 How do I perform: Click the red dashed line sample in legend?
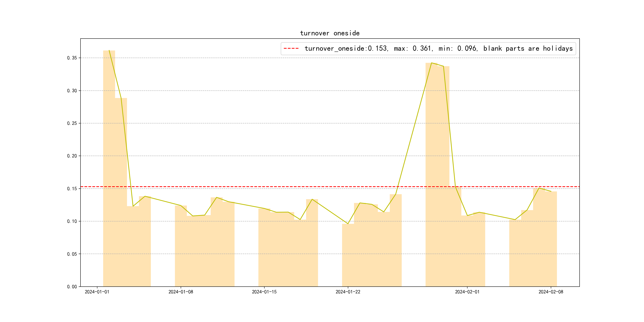[291, 48]
